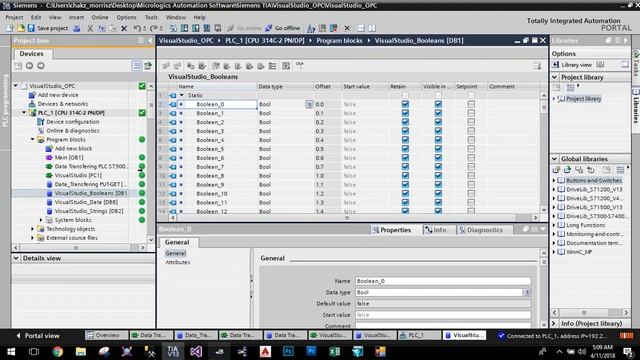Click the grayed Go online button
640x360 pixels.
point(244,28)
